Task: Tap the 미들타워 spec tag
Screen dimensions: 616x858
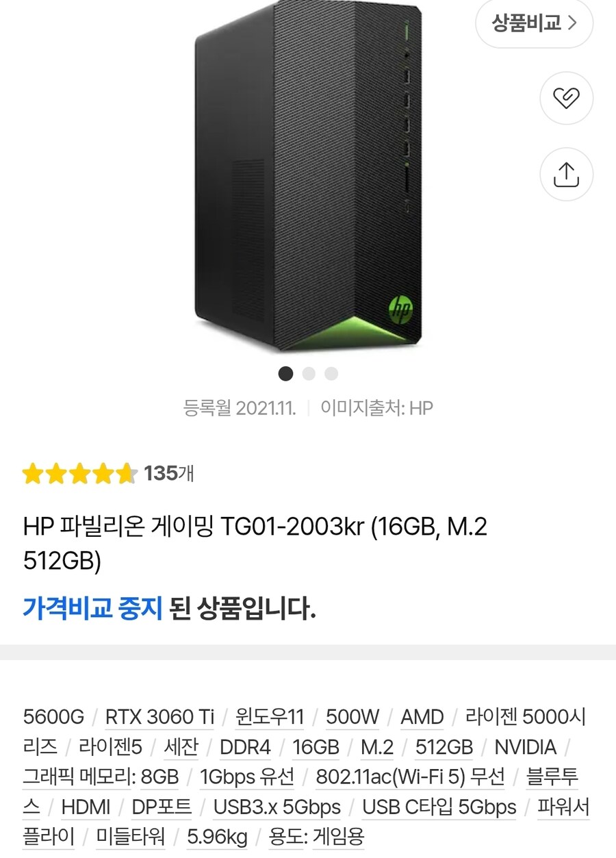Action: (130, 837)
